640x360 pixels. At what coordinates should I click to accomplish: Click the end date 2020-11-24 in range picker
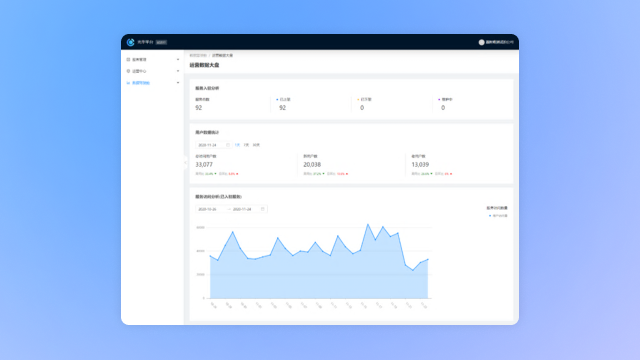242,209
